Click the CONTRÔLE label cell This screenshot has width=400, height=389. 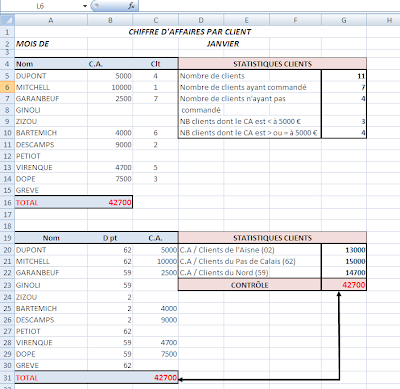point(250,285)
